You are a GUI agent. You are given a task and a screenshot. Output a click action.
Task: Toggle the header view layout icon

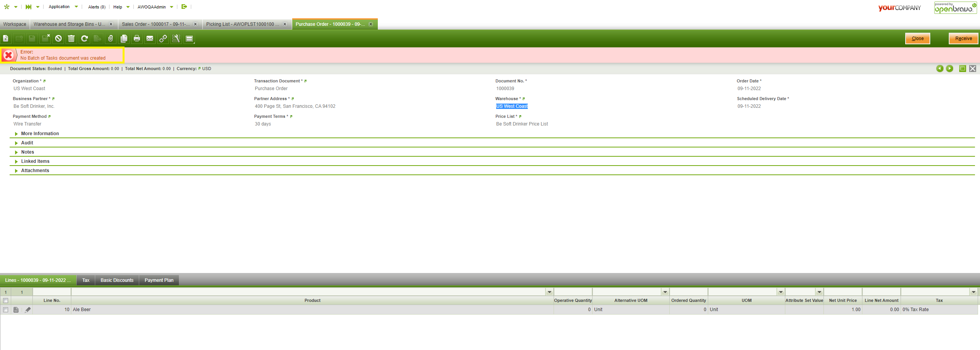[x=189, y=39]
